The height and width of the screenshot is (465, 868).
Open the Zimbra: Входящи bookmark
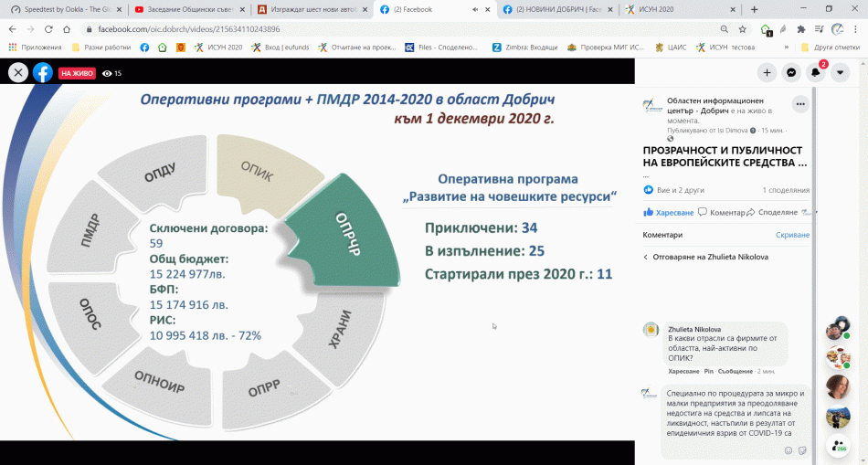point(524,48)
